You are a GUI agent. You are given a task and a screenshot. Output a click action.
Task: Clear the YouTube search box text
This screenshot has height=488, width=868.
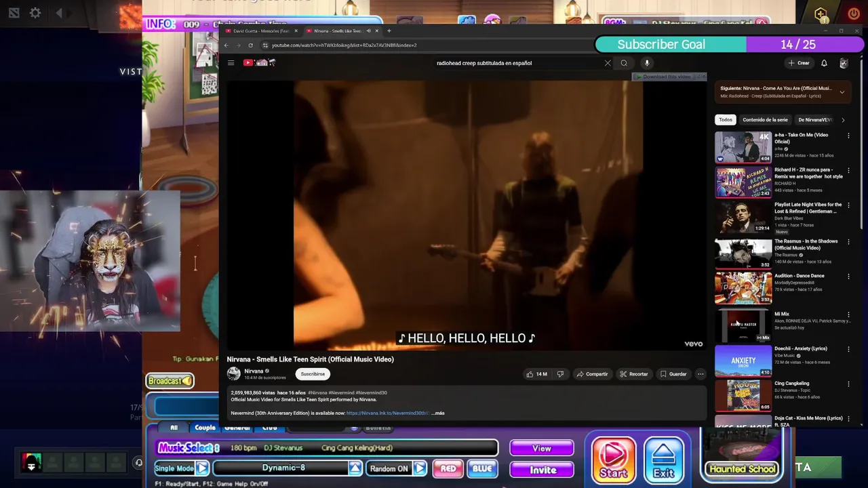click(608, 63)
